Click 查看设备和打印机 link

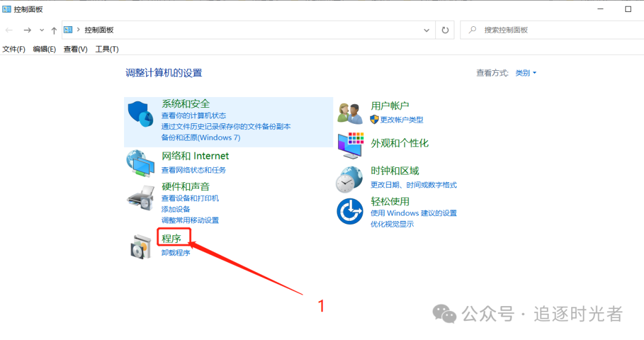190,198
